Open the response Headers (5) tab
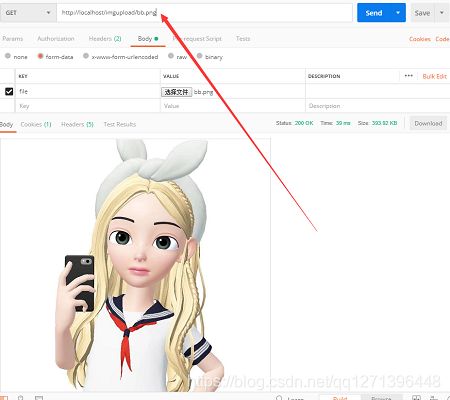450x400 pixels. (x=77, y=124)
